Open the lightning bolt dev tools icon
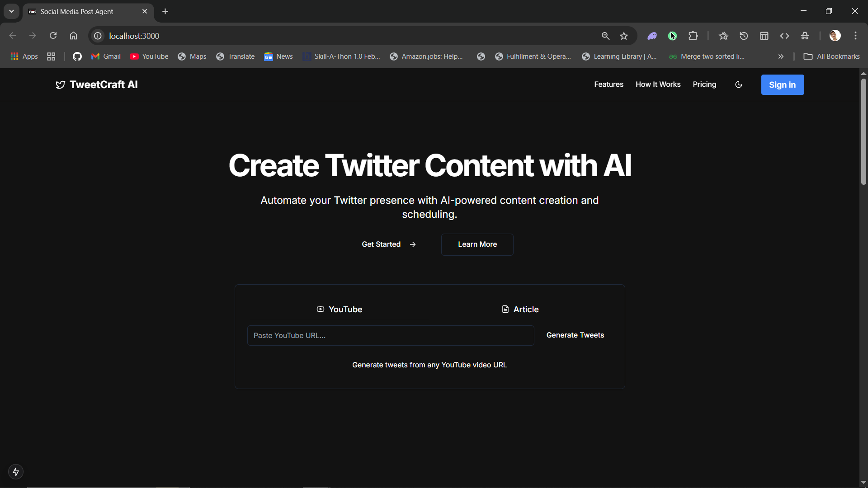This screenshot has width=868, height=488. click(16, 472)
